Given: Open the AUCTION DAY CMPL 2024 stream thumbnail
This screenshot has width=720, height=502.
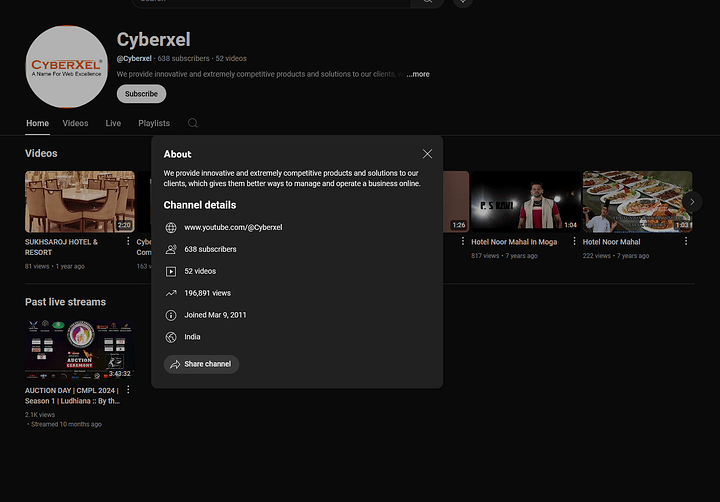Looking at the screenshot, I should (79, 348).
